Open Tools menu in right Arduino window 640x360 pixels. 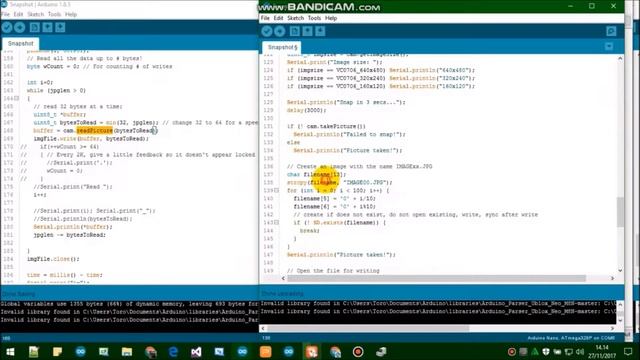[314, 18]
